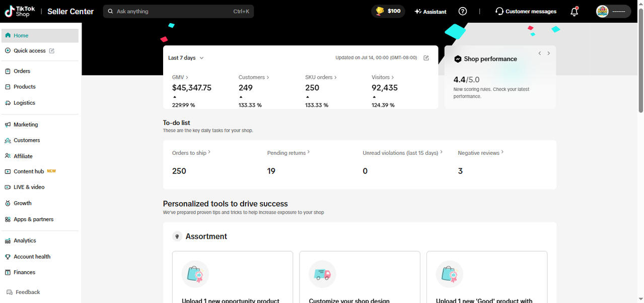Viewport: 644px width, 303px height.
Task: Click the Home icon in sidebar
Action: pos(8,35)
